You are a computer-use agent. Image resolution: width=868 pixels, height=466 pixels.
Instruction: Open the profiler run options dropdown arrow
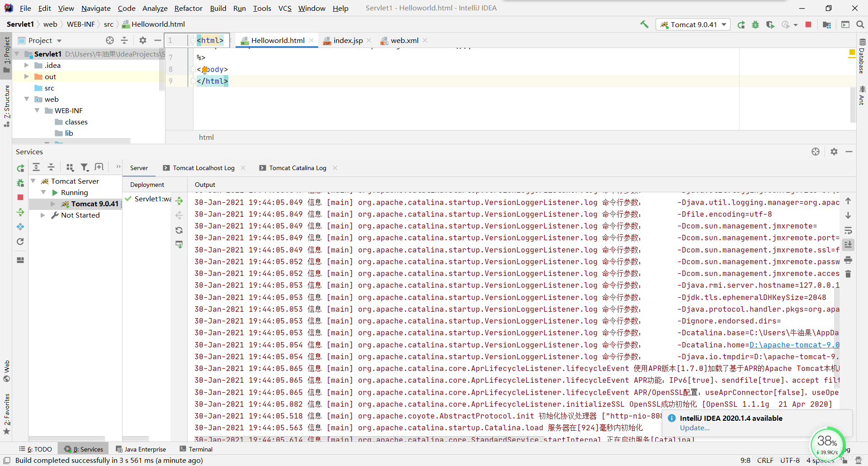pos(796,25)
